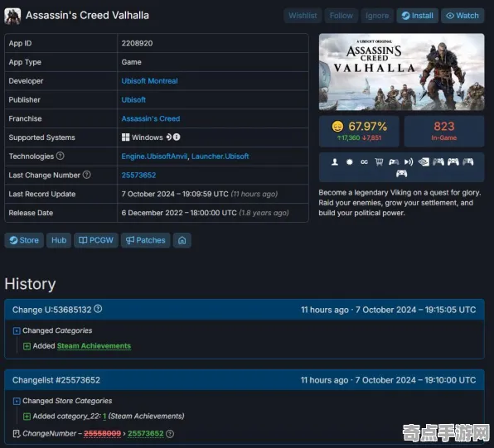Click the shopping cart in-app purchases icon
Viewport: 494px width, 448px height.
point(379,161)
